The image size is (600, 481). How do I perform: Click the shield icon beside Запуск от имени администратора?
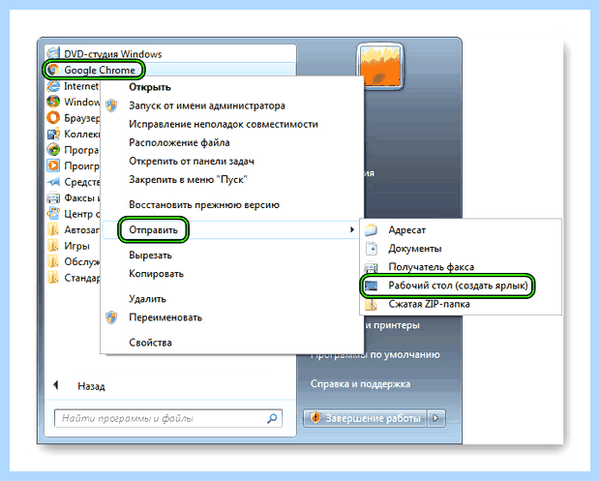tap(111, 106)
